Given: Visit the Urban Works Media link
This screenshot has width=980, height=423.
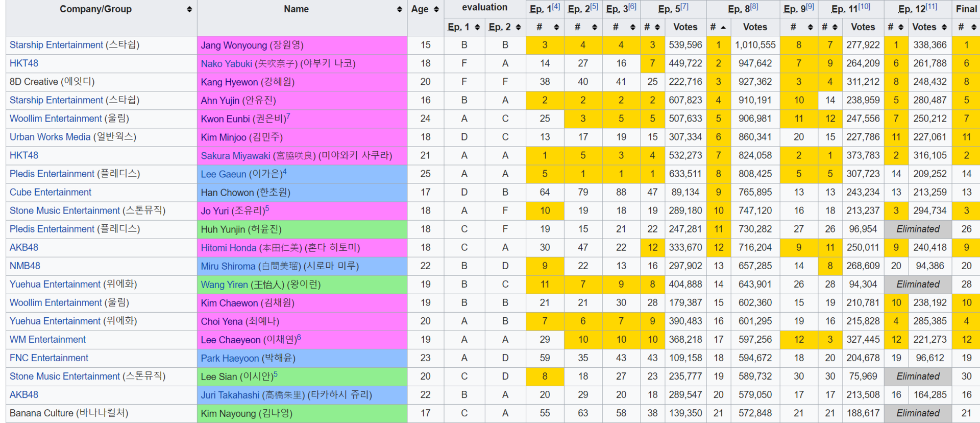Looking at the screenshot, I should point(50,137).
